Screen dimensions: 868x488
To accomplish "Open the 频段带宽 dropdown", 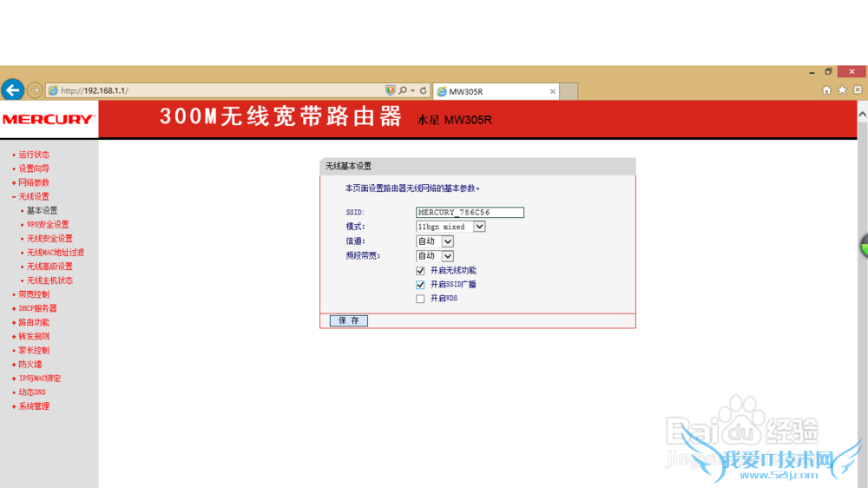I will point(435,255).
